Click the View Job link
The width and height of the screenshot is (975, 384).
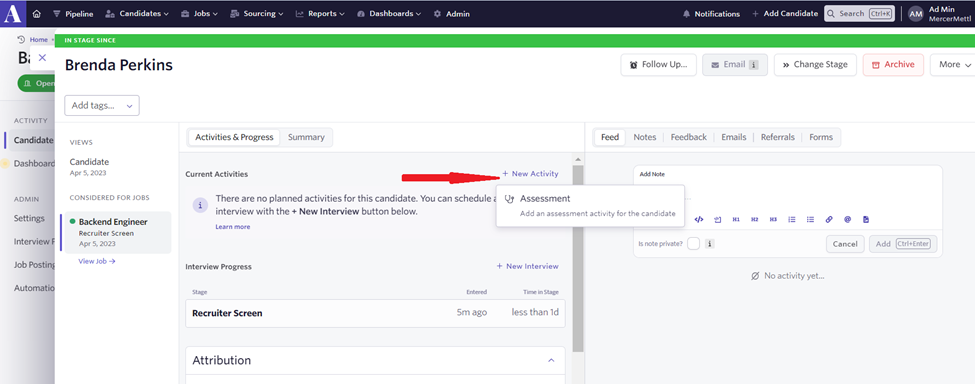pyautogui.click(x=97, y=262)
